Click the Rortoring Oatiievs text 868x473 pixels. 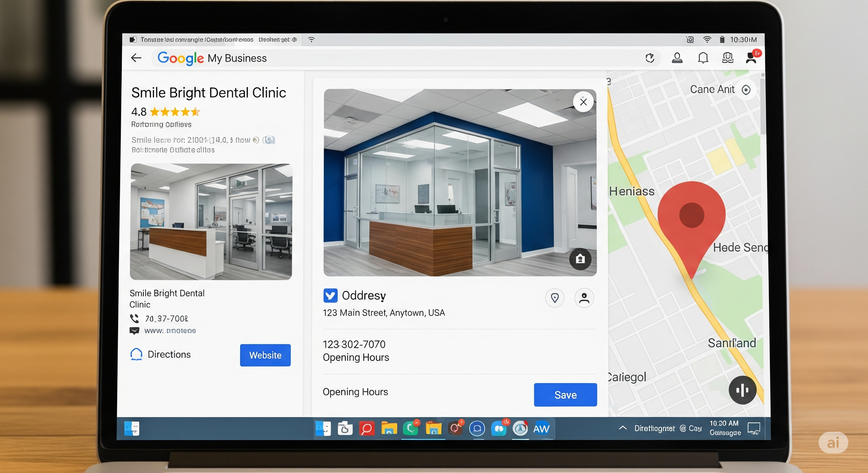161,125
